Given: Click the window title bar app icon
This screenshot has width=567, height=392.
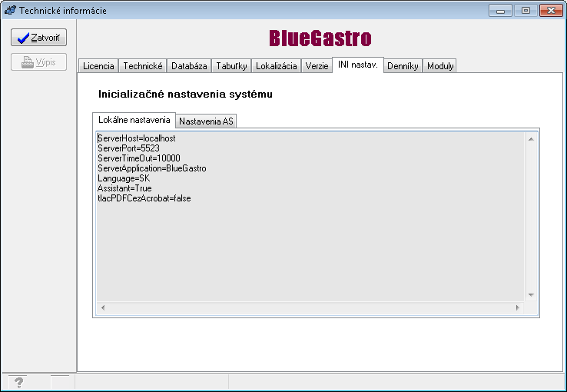Looking at the screenshot, I should 10,10.
